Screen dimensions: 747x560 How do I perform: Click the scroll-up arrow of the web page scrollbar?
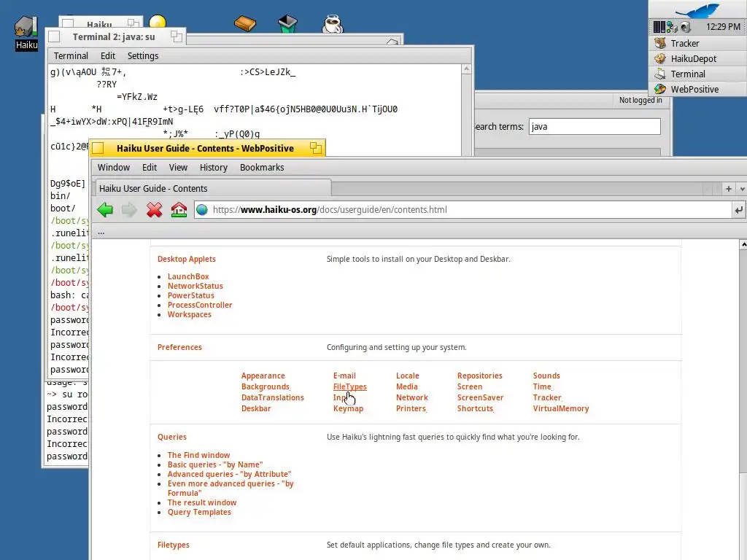click(743, 245)
